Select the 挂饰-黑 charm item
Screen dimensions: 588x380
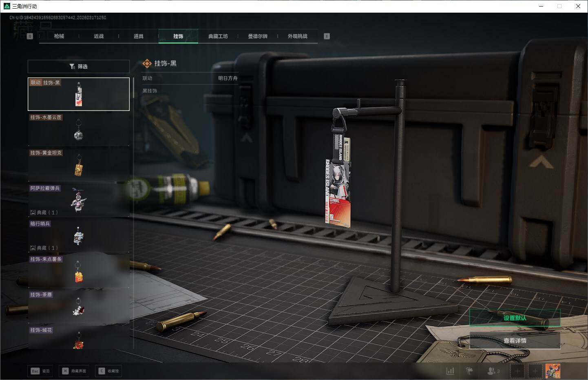pos(78,94)
